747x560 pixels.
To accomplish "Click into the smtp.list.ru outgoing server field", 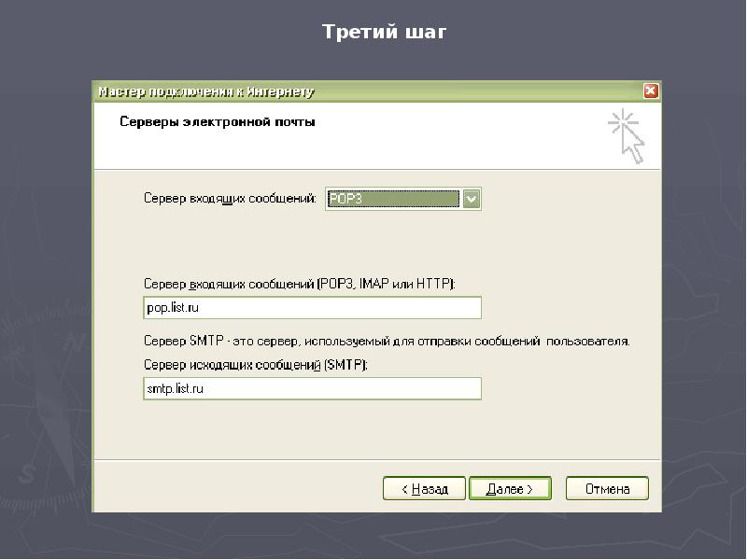I will click(x=312, y=388).
